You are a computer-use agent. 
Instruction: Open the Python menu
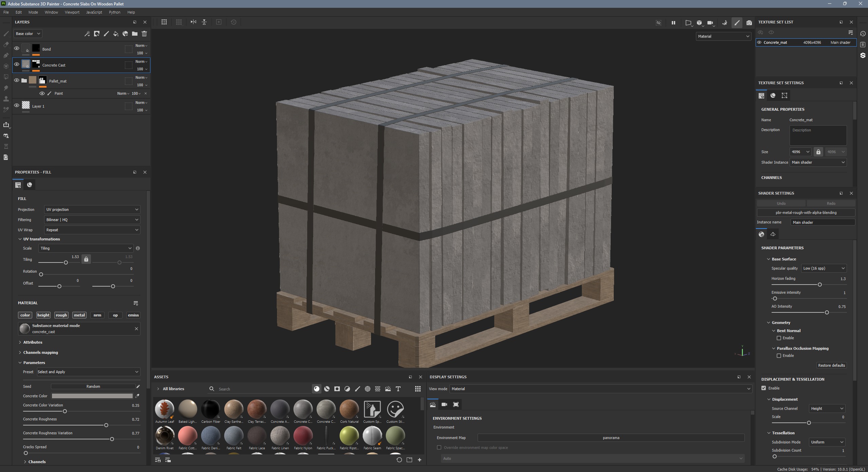115,12
